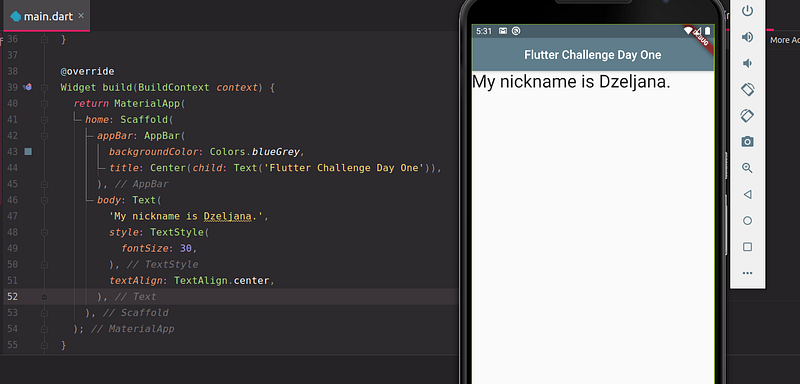The width and height of the screenshot is (800, 384).
Task: Rotate the emulator right with the second rotate icon
Action: coord(747,116)
